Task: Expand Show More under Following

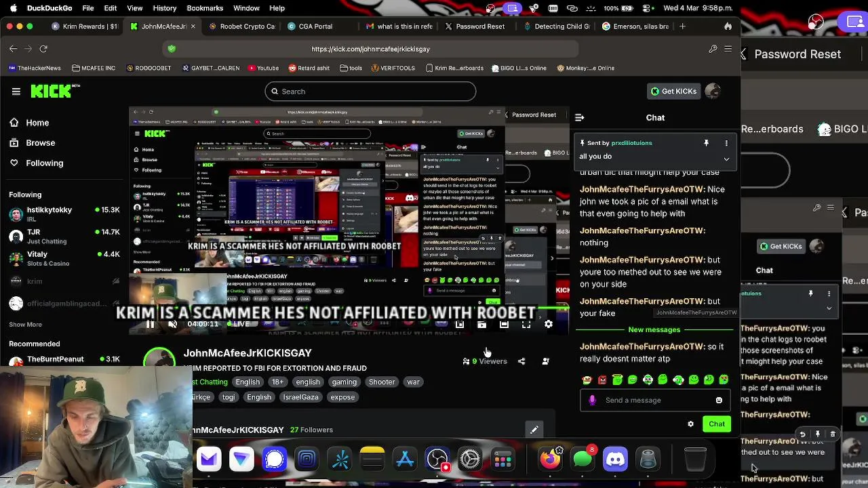Action: pyautogui.click(x=25, y=325)
